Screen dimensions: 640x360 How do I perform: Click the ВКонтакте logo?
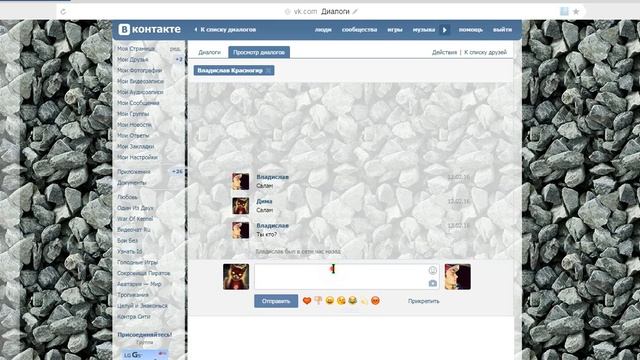click(149, 29)
